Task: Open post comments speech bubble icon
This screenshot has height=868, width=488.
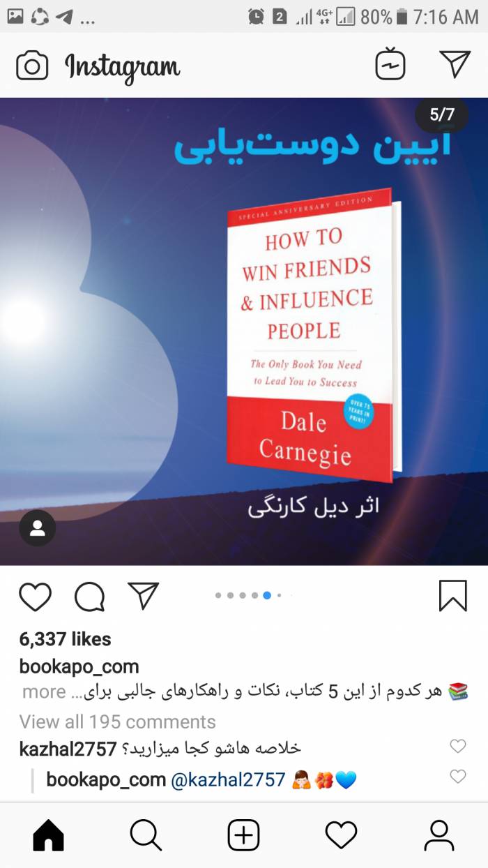Action: (89, 597)
